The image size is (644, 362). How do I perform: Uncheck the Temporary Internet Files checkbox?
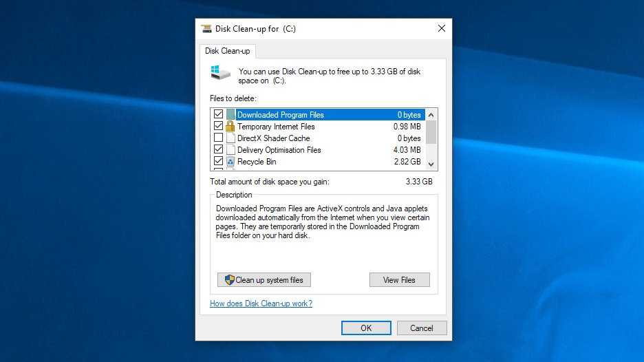219,127
